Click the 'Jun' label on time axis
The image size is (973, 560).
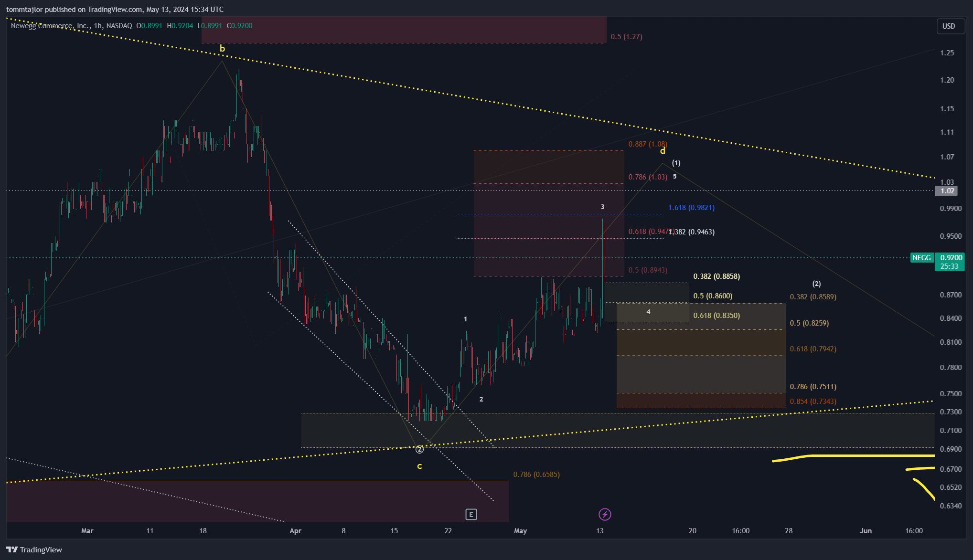point(866,531)
